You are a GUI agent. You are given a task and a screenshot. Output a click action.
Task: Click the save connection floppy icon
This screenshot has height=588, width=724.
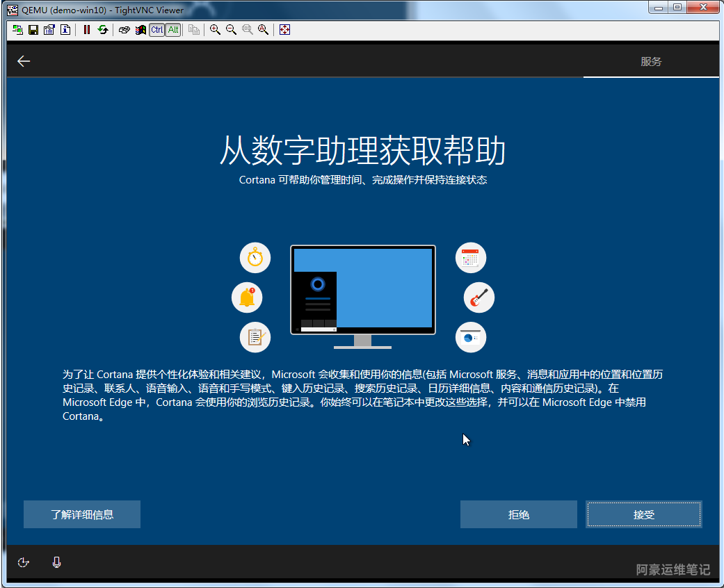(x=33, y=30)
